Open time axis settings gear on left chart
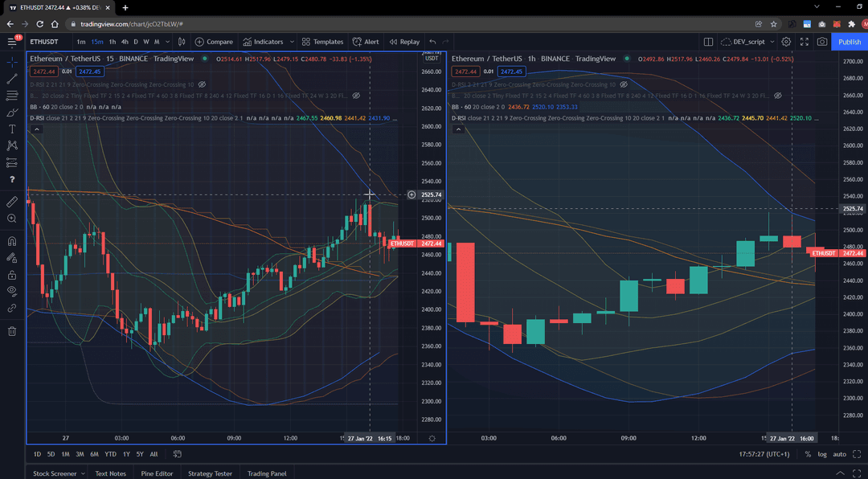This screenshot has width=868, height=479. click(432, 438)
